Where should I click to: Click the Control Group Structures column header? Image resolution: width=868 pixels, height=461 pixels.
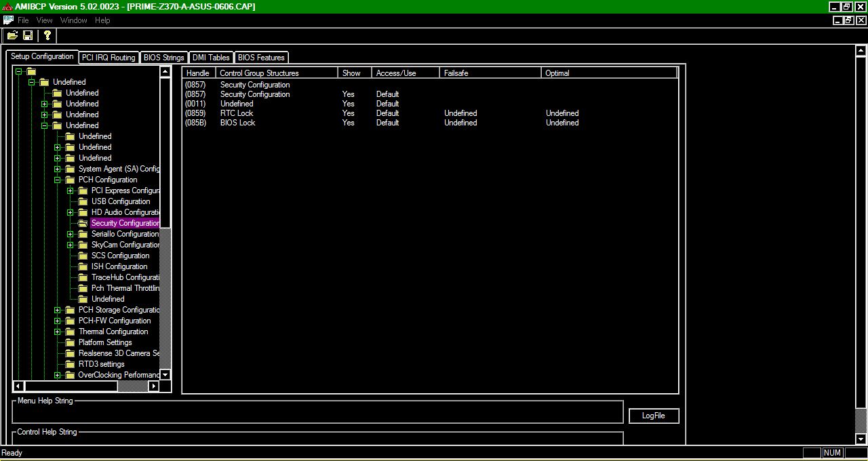point(277,73)
